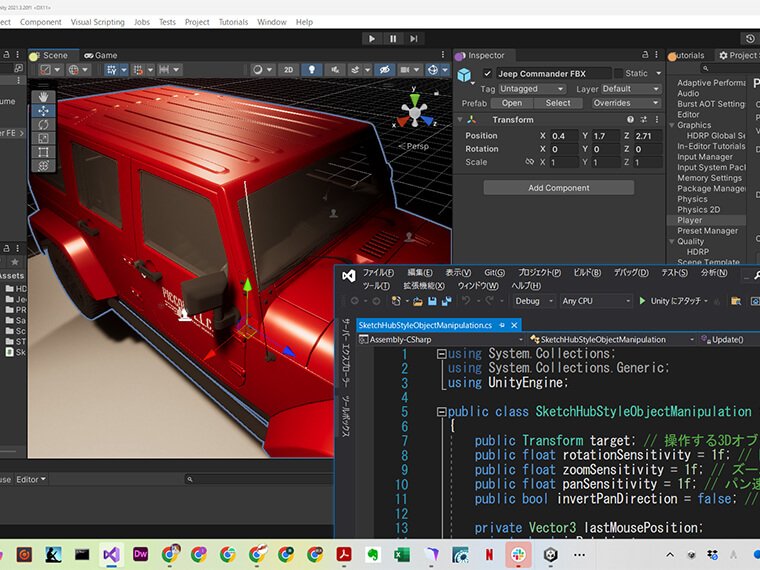
Task: Open the ファイル(F) menu in Visual Studio
Action: pyautogui.click(x=378, y=273)
